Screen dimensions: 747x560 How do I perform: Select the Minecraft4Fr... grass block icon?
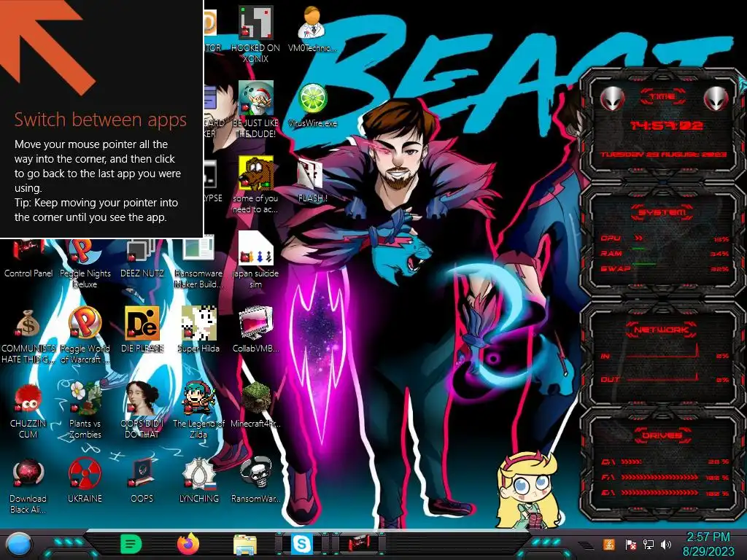(255, 405)
